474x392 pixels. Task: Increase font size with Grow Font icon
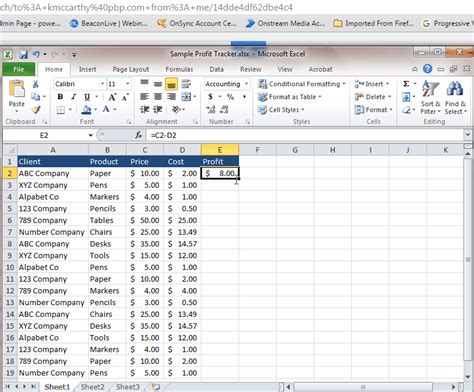click(112, 97)
